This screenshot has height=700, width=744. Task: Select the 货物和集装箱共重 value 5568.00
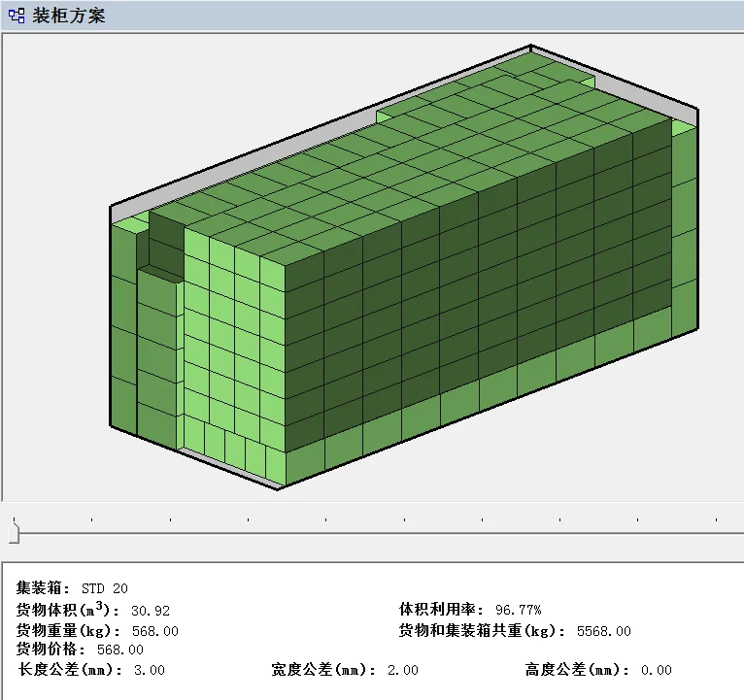(603, 631)
